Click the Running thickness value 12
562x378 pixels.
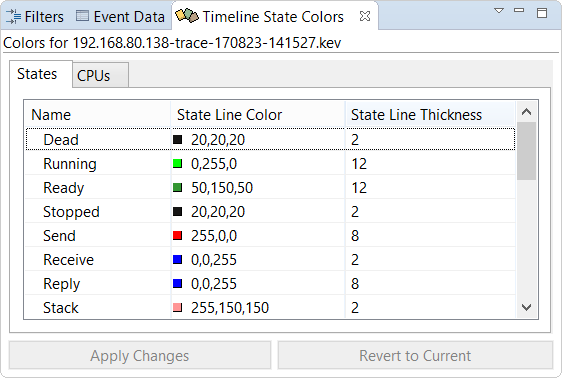point(359,164)
